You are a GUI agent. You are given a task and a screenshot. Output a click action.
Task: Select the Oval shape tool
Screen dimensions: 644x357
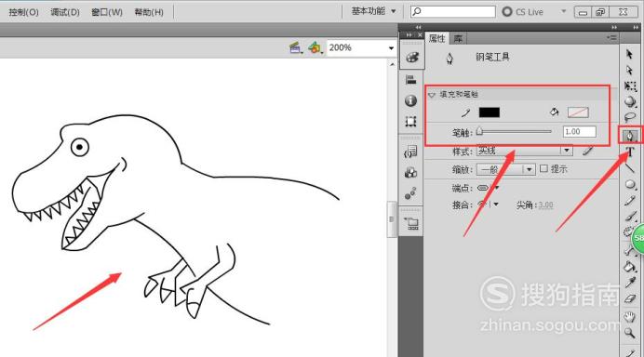pos(630,184)
